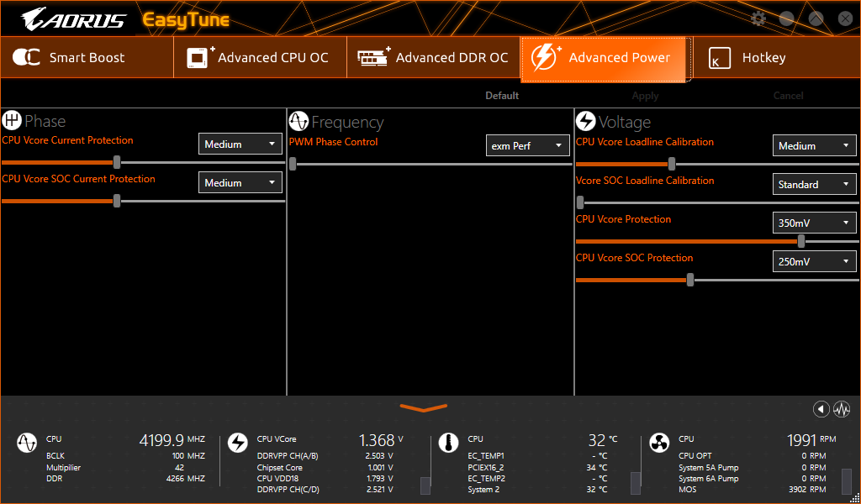Click the Cancel button

click(789, 96)
